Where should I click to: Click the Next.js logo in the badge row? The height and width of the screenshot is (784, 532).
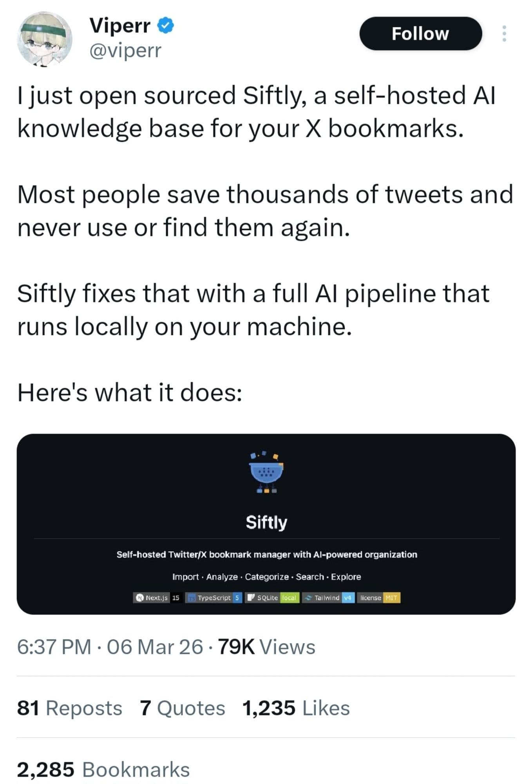coord(139,597)
